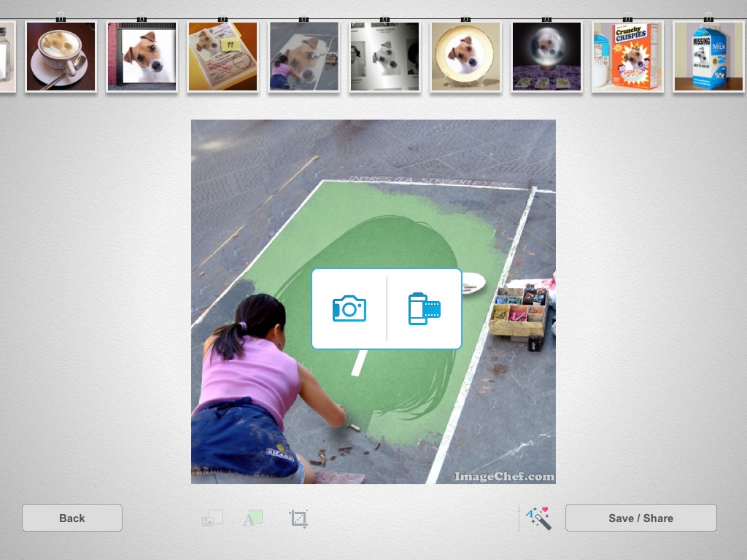Click the Back button
This screenshot has height=560, width=747.
tap(72, 518)
